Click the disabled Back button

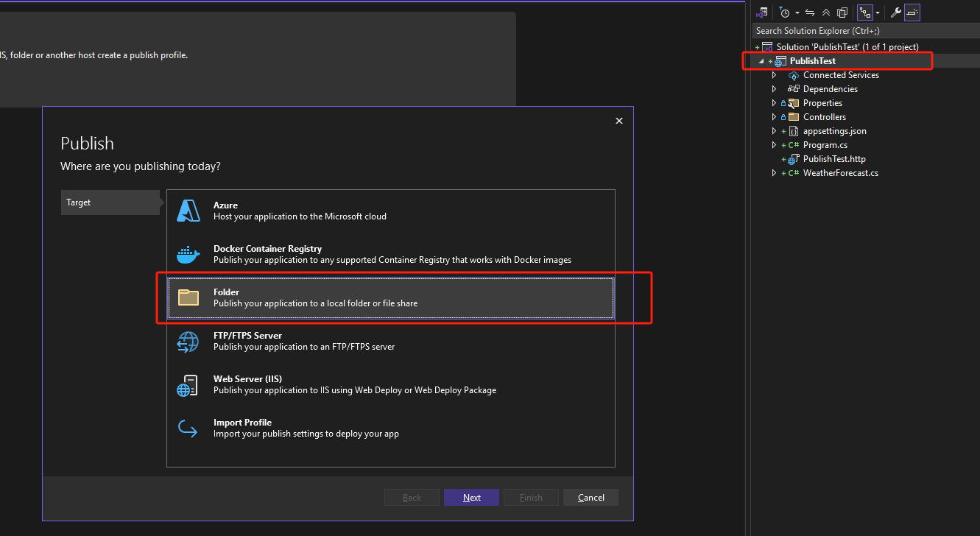tap(412, 498)
